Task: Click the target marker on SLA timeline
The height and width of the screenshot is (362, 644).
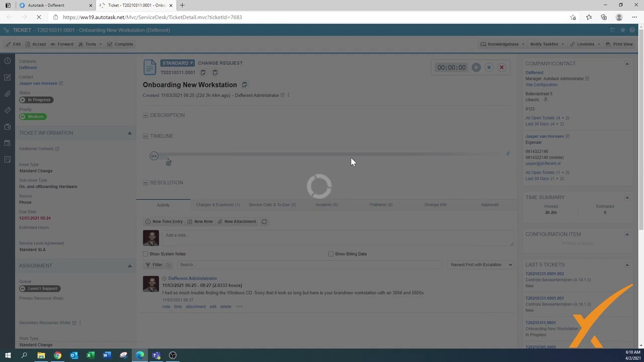Action: tap(169, 162)
